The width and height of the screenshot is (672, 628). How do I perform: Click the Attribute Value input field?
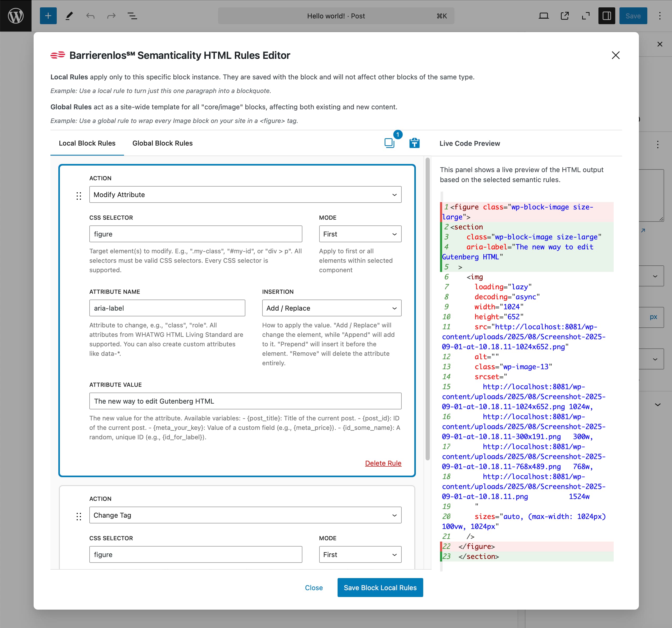click(x=245, y=401)
